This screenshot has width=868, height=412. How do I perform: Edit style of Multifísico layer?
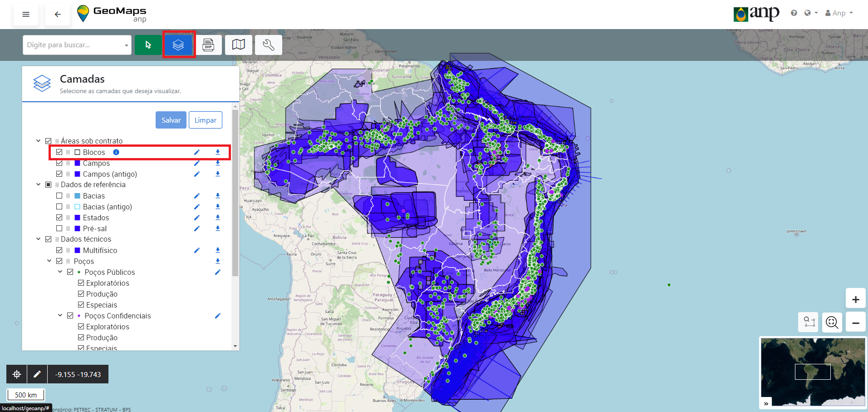[x=196, y=250]
